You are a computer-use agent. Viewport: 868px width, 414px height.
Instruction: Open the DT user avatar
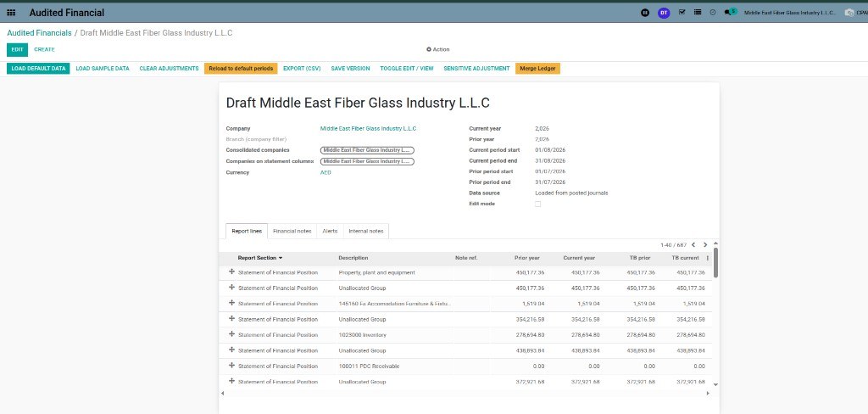664,12
